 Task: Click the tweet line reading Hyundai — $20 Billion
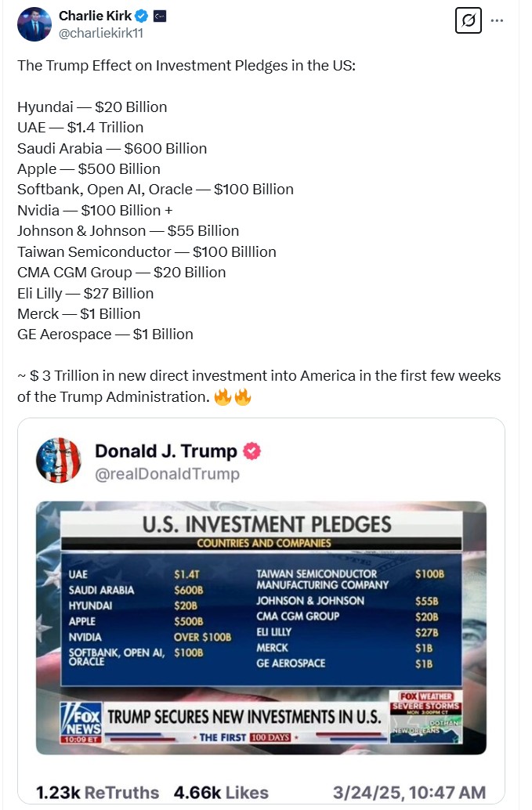click(92, 107)
